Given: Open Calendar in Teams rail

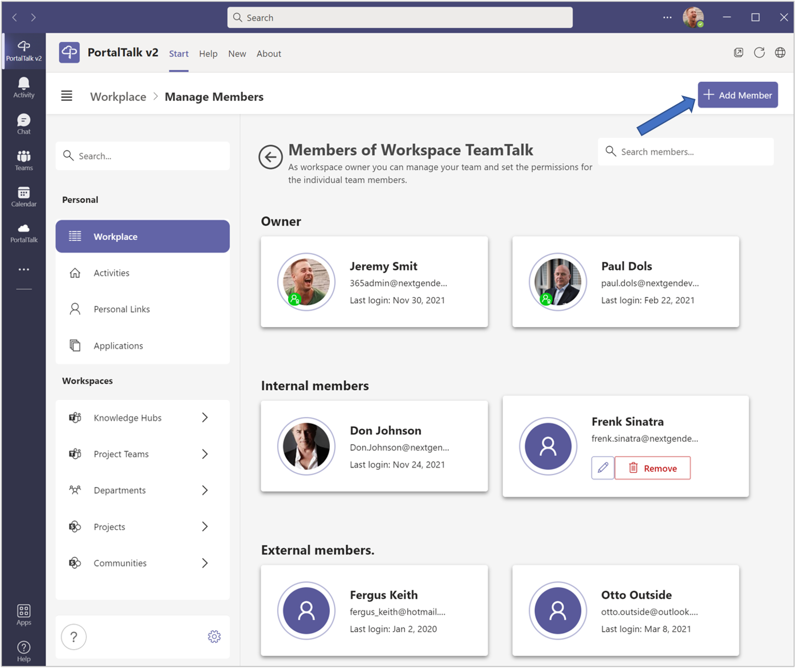Looking at the screenshot, I should pyautogui.click(x=23, y=197).
